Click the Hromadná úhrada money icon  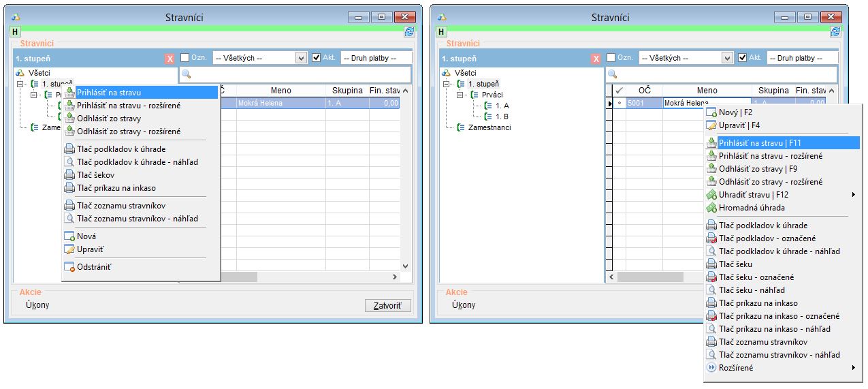pos(711,208)
